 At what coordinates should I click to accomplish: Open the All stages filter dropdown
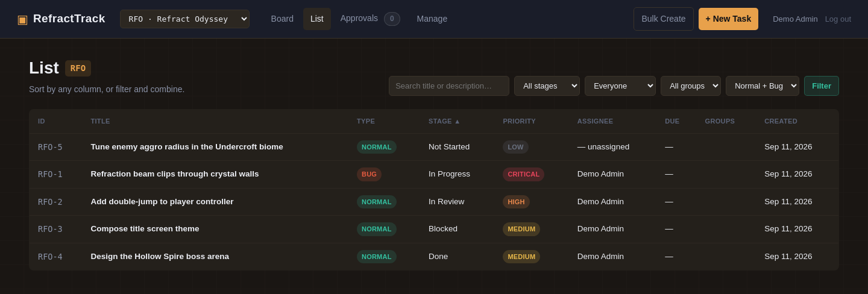547,86
